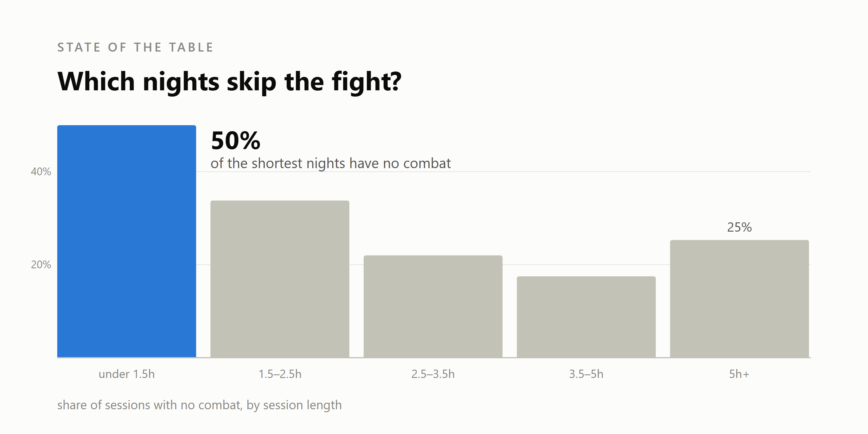The height and width of the screenshot is (434, 868).
Task: Click the 2.5–3.5h bar
Action: coord(433,306)
